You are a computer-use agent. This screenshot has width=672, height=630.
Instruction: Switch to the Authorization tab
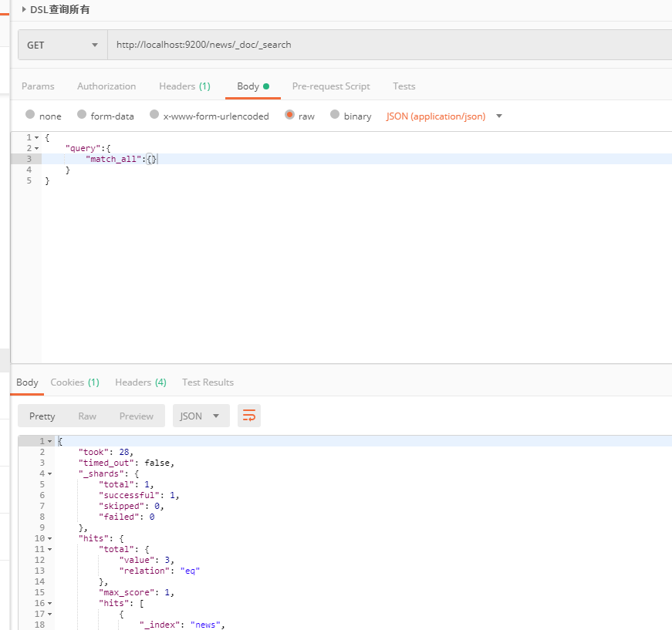106,86
